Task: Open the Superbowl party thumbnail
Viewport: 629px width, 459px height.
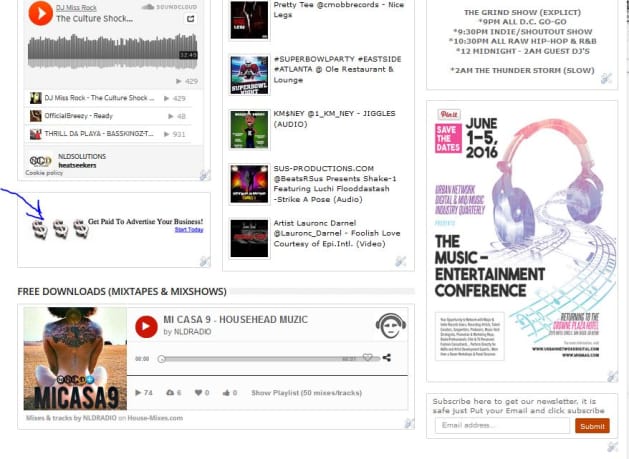Action: pos(249,75)
